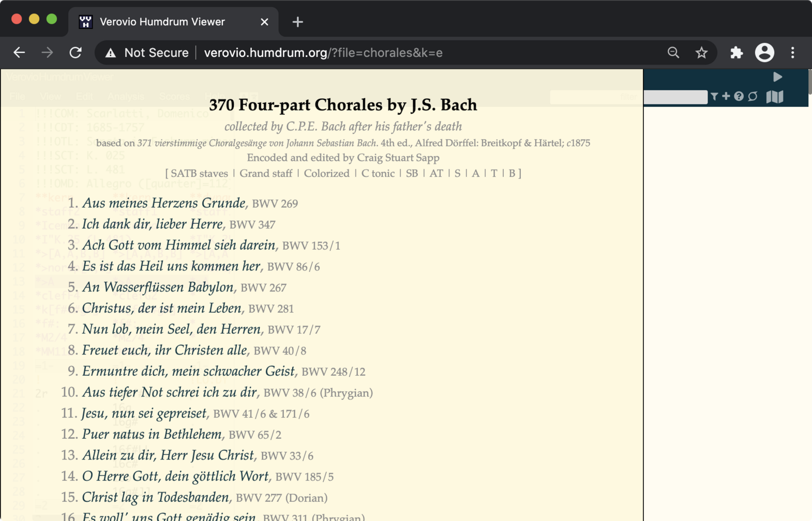Click the plus icon beside the filter
The image size is (812, 521).
[726, 96]
